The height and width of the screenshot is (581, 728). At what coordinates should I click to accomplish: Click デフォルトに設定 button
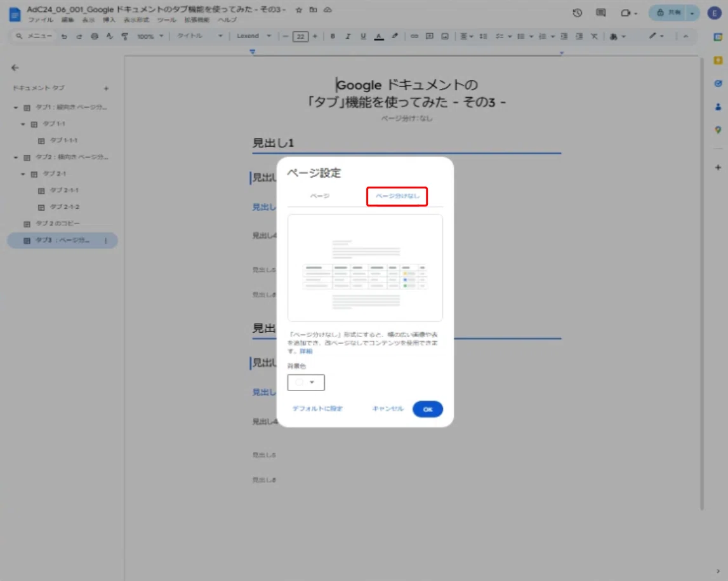pos(317,409)
